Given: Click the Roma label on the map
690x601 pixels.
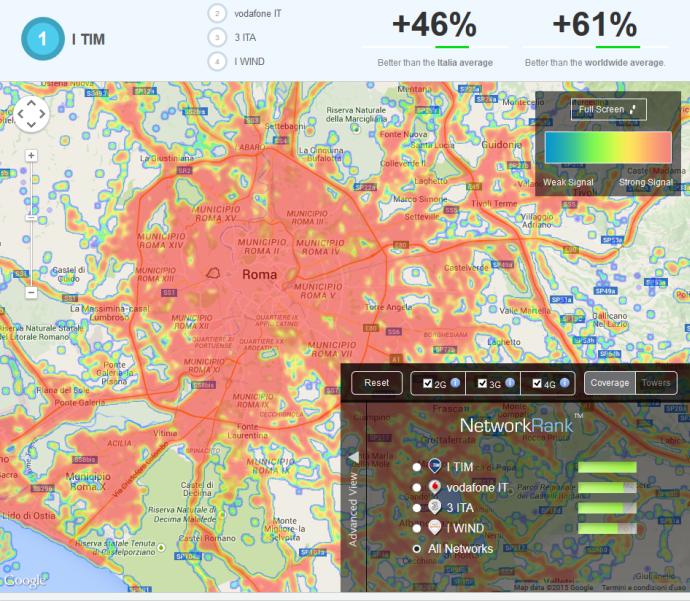Looking at the screenshot, I should pyautogui.click(x=260, y=275).
